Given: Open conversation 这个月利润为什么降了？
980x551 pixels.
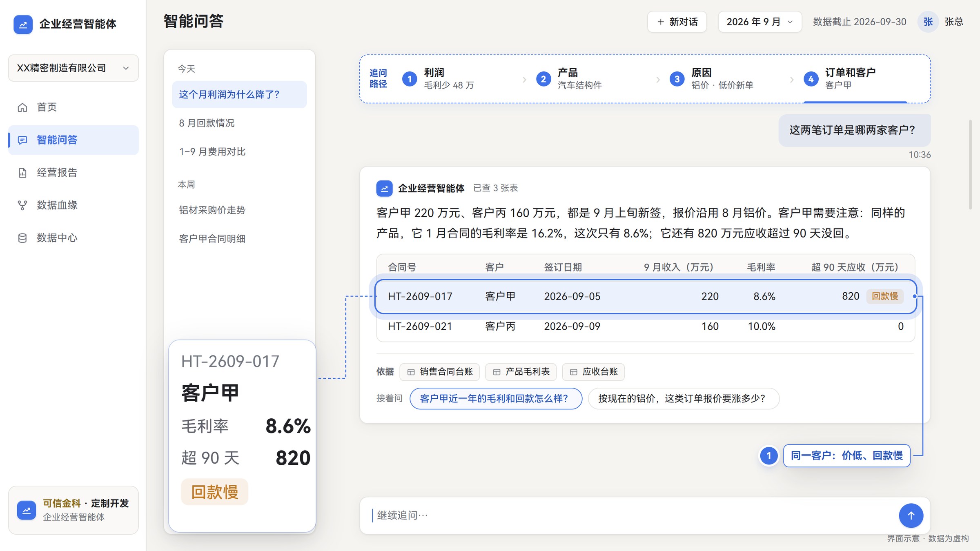Looking at the screenshot, I should [x=239, y=95].
